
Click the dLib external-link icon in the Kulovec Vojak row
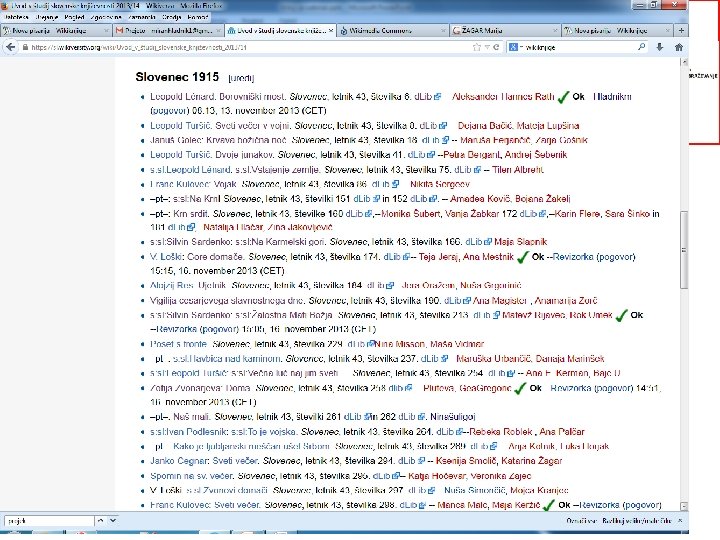coord(395,184)
